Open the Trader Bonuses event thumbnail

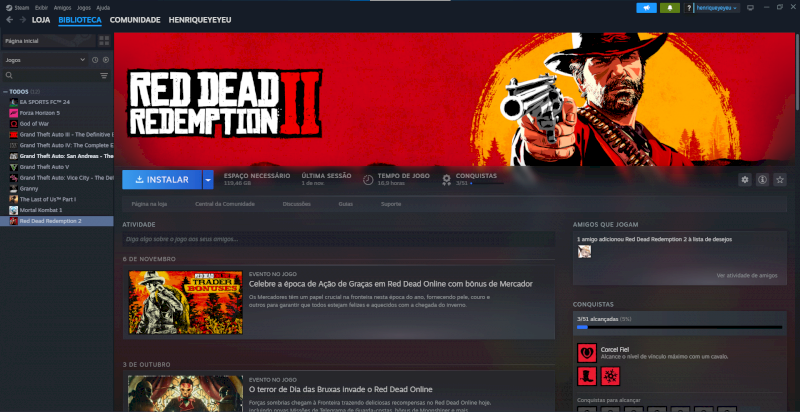(185, 302)
